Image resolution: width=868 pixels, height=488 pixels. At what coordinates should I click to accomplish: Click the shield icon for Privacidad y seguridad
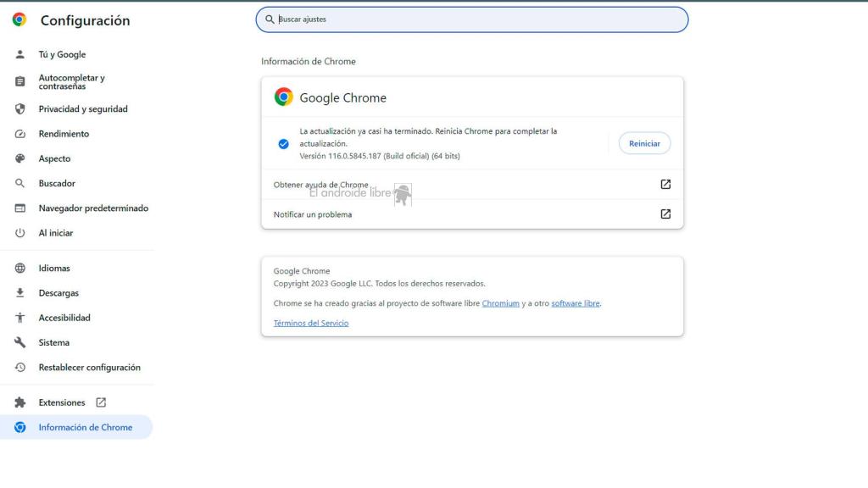tap(20, 109)
